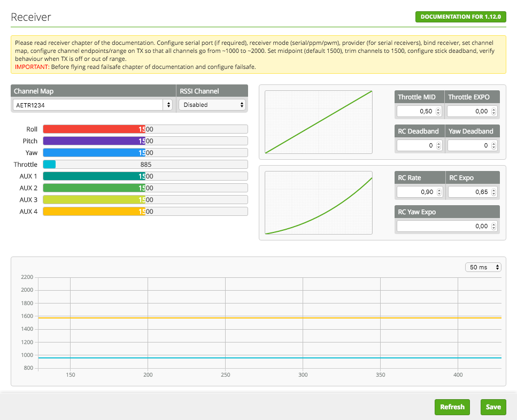This screenshot has width=517, height=420.
Task: Adjust the Yaw Deadband stepper
Action: click(x=493, y=145)
